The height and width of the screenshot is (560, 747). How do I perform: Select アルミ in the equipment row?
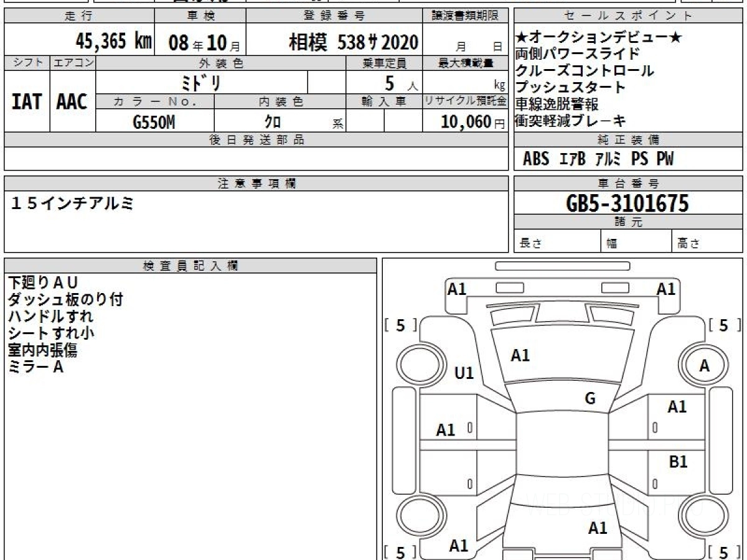(608, 159)
